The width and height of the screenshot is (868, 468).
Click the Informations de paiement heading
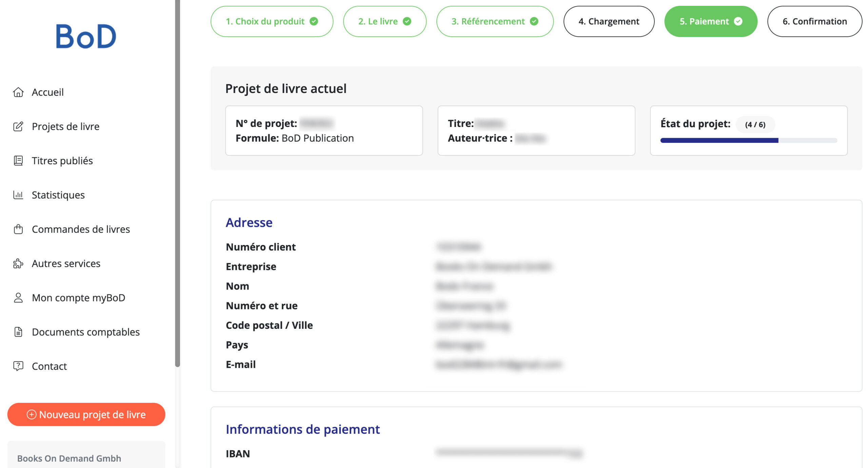click(303, 429)
